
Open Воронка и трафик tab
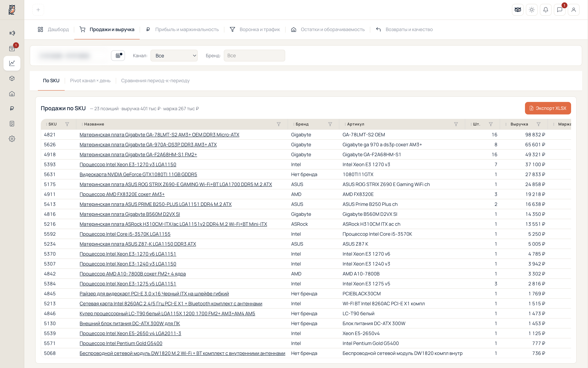click(x=255, y=29)
